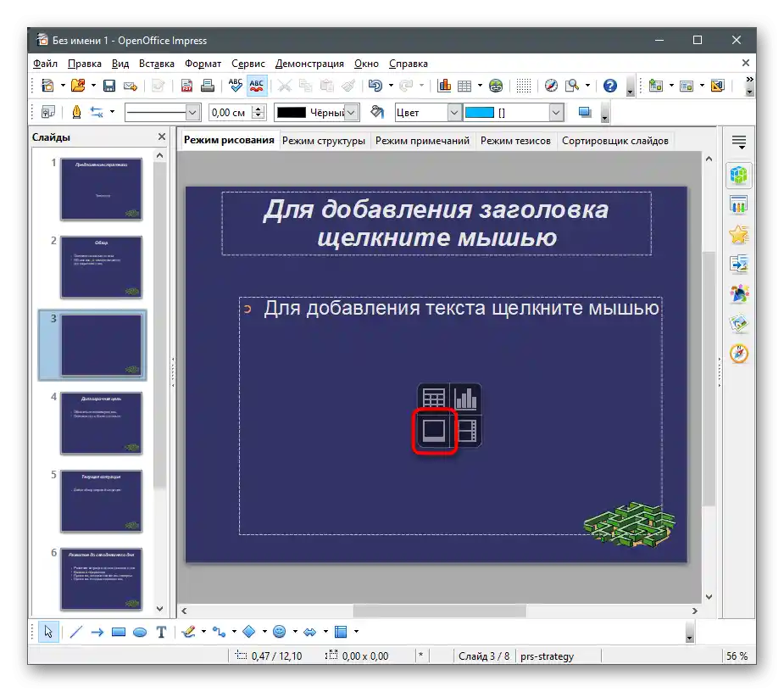The image size is (784, 692).
Task: Toggle automatic spell checking (ABC underline)
Action: click(x=257, y=85)
